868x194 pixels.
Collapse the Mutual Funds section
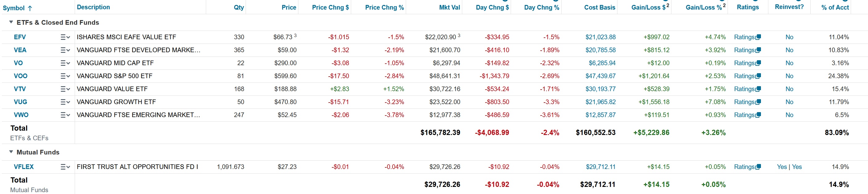pyautogui.click(x=11, y=152)
